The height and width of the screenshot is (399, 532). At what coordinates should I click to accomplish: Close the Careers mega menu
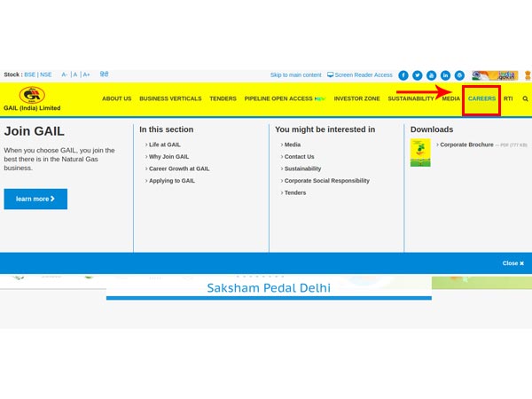point(513,263)
